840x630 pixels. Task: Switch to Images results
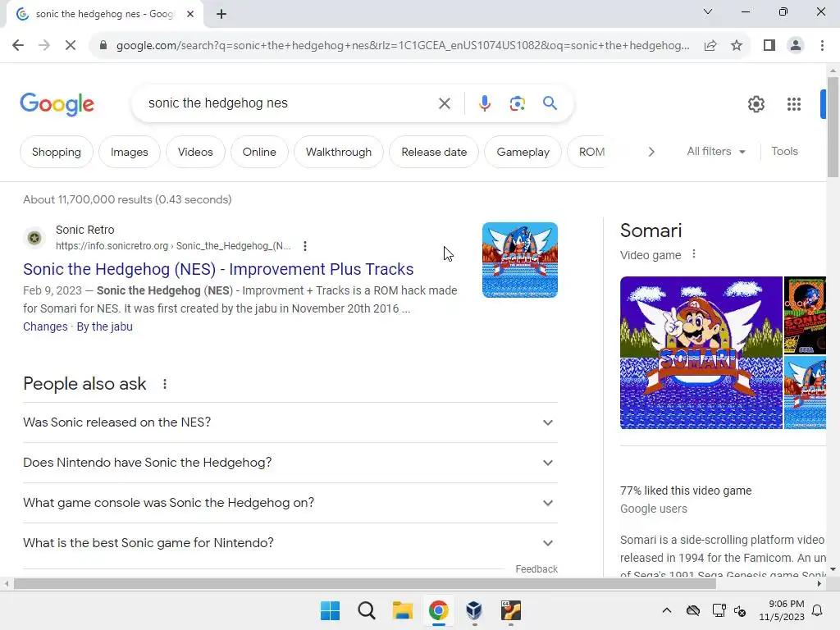(129, 152)
